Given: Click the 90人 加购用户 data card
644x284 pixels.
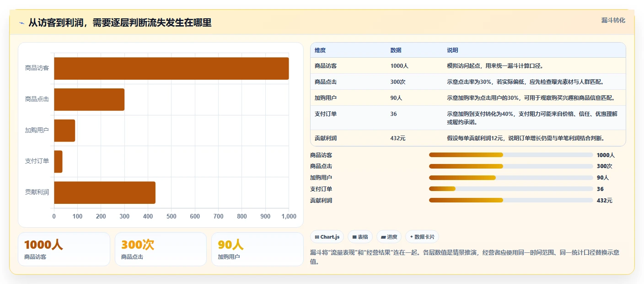Looking at the screenshot, I should [258, 249].
